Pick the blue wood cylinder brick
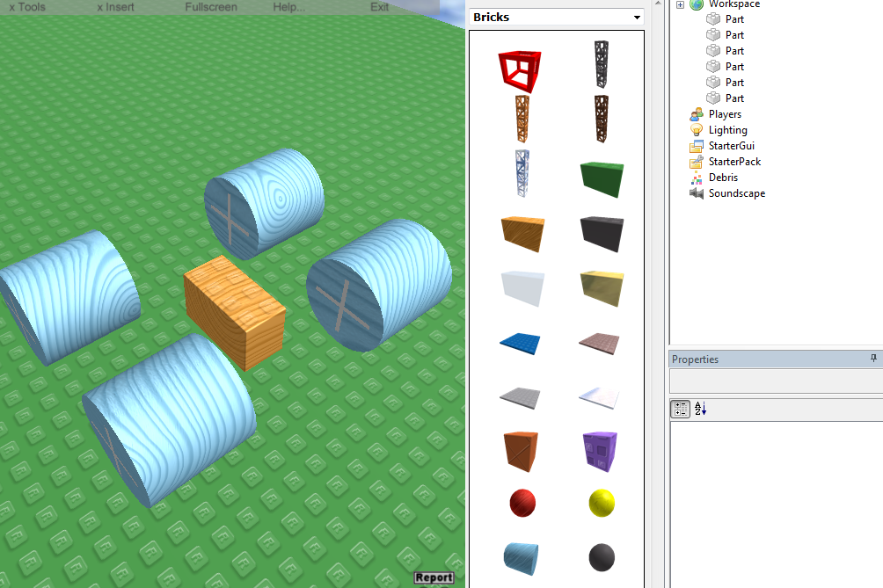The width and height of the screenshot is (883, 588). click(522, 556)
